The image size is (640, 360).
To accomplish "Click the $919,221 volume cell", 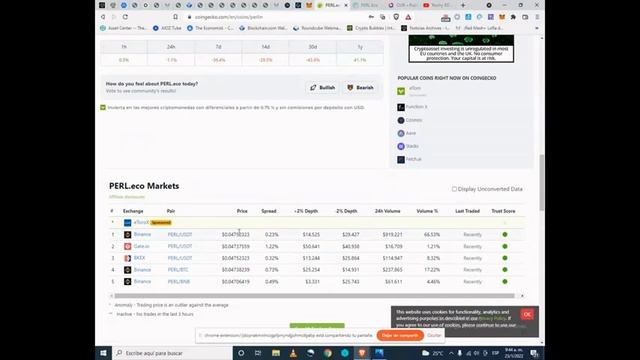I will [x=392, y=234].
